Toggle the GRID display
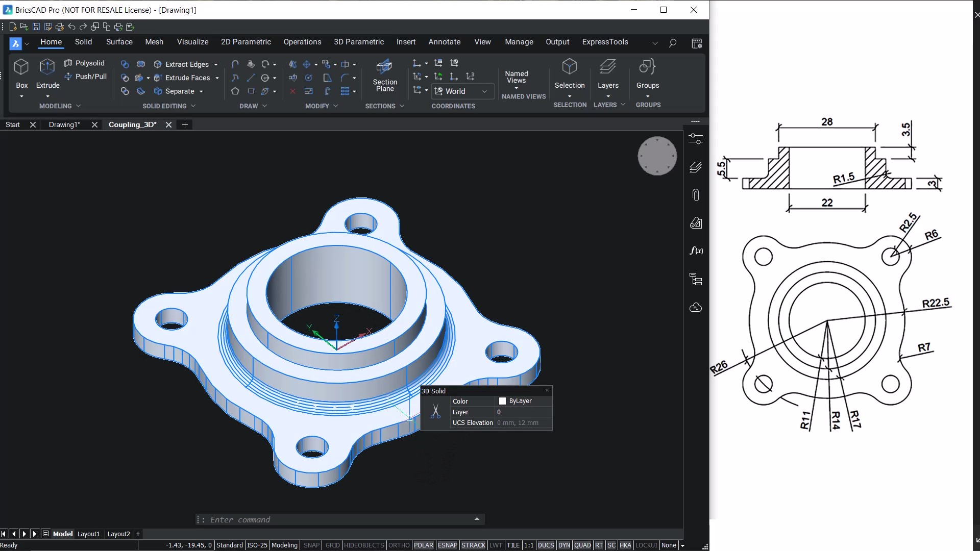Screen dimensions: 980x551 coord(332,545)
